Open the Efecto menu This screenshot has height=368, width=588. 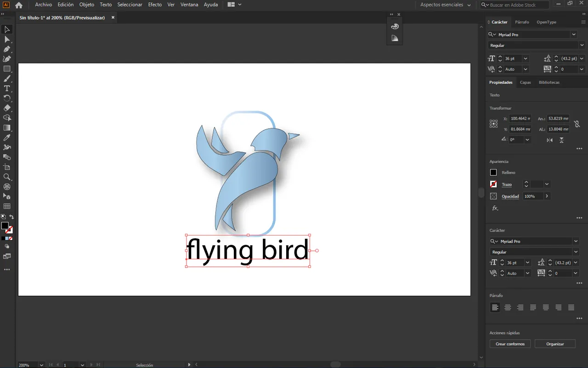155,5
